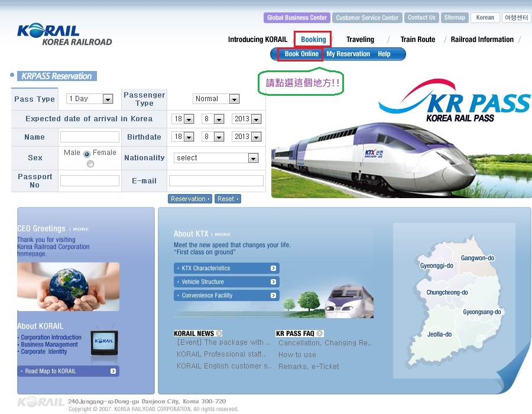Open the KORAIL English customer news item
This screenshot has height=414, width=532.
pos(224,366)
